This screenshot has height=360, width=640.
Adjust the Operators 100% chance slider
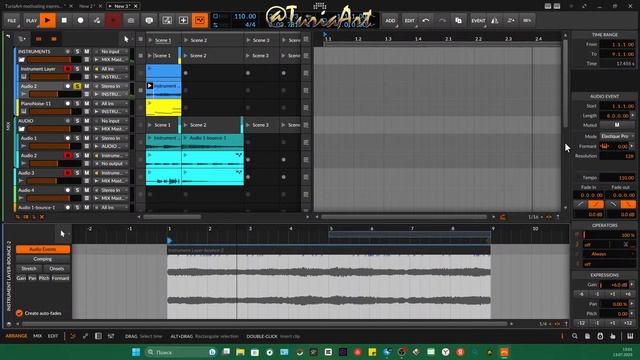[x=609, y=235]
